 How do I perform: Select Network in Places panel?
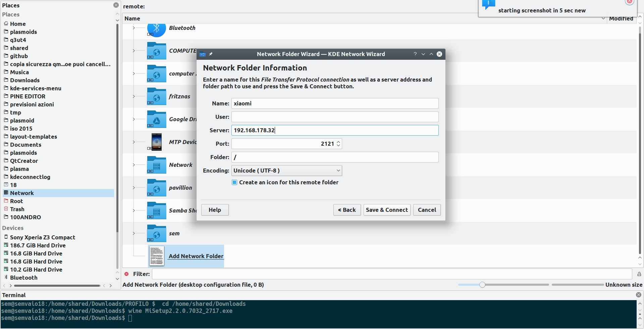(58, 193)
